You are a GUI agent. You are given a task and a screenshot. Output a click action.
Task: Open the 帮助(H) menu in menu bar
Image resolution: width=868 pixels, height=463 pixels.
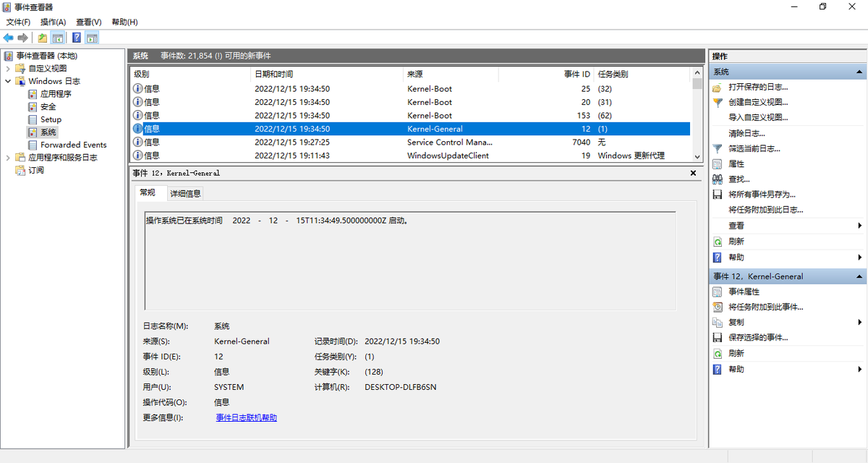(124, 22)
